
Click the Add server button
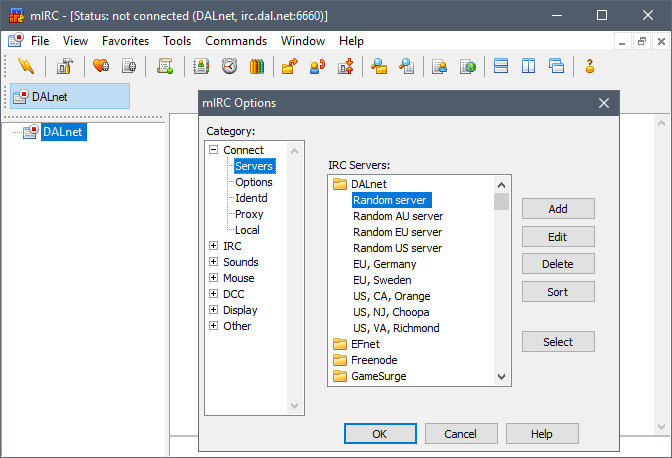(x=558, y=209)
